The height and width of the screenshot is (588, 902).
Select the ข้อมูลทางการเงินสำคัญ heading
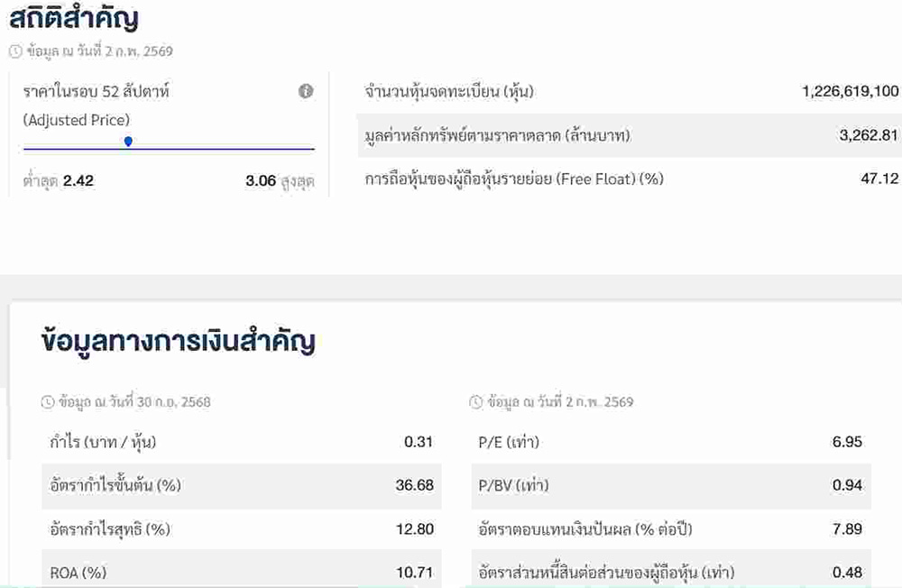click(x=179, y=342)
